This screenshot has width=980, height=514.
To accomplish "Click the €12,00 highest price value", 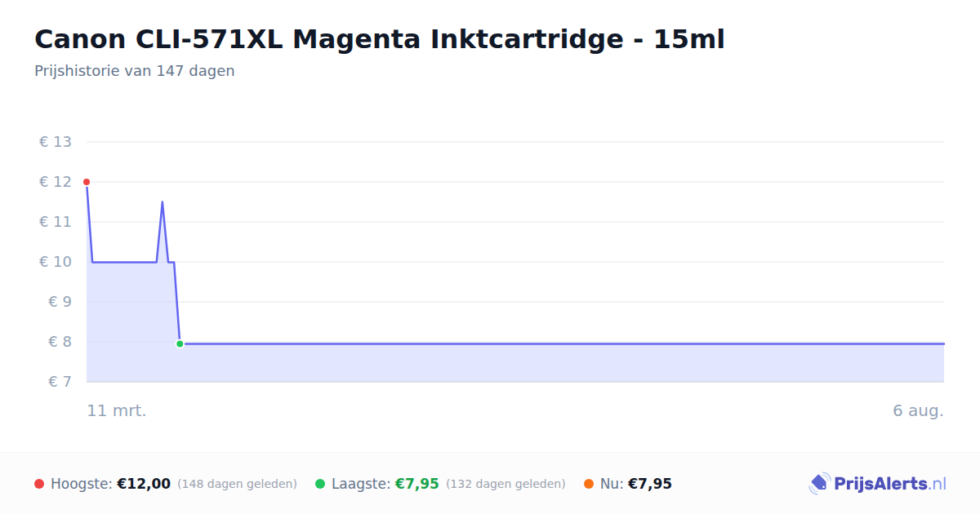I will click(x=144, y=484).
